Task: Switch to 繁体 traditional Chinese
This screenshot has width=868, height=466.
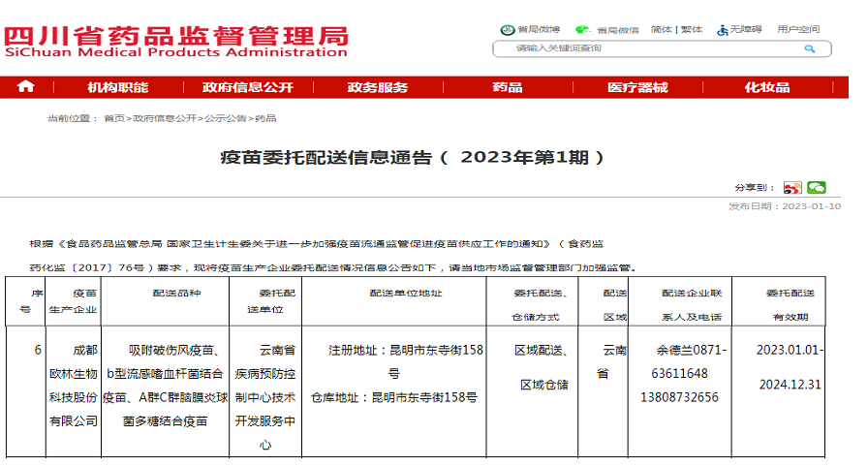Action: pyautogui.click(x=692, y=29)
